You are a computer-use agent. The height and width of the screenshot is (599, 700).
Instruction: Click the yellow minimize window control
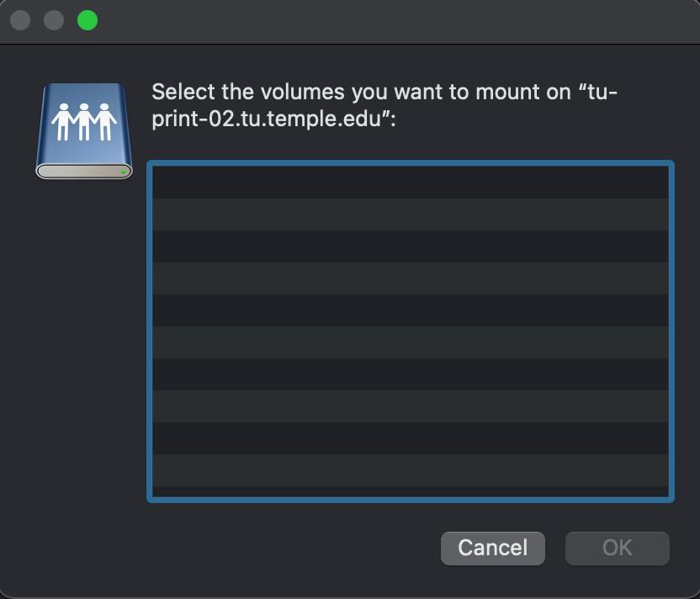(53, 20)
